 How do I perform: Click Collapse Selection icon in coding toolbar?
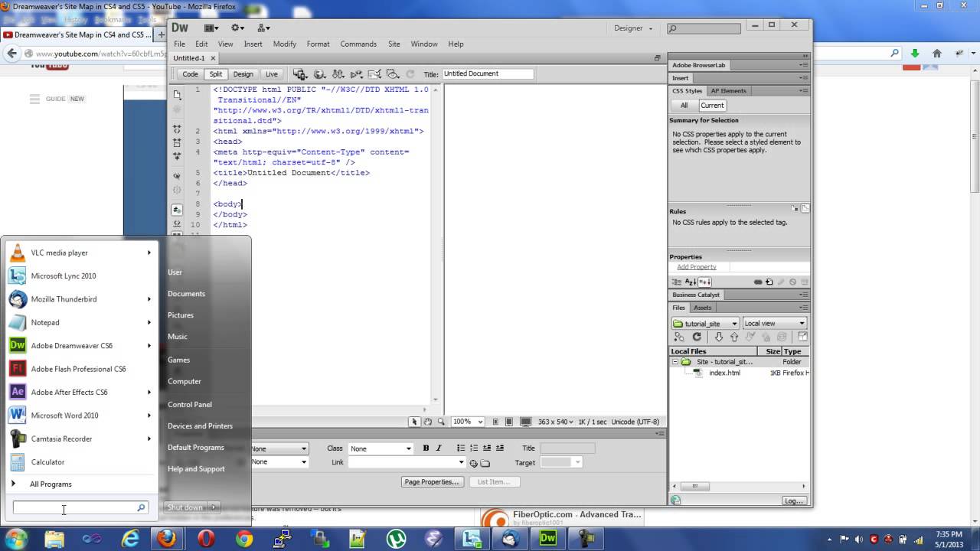tap(177, 142)
